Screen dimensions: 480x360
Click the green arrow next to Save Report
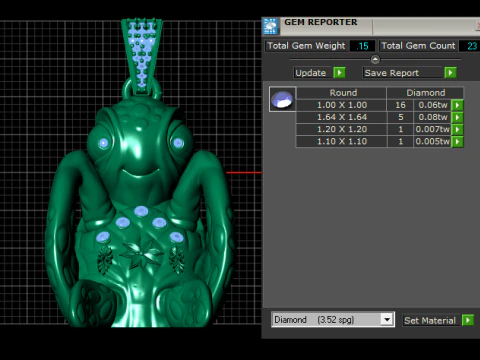tap(450, 73)
